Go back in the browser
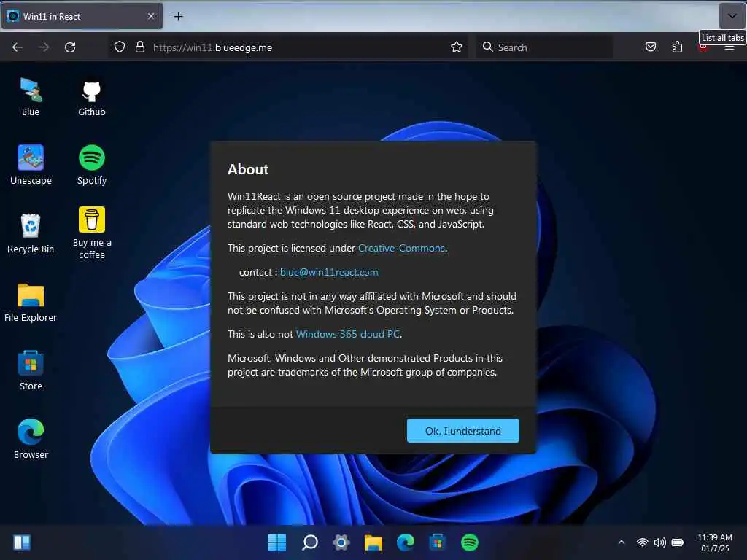 pos(18,47)
